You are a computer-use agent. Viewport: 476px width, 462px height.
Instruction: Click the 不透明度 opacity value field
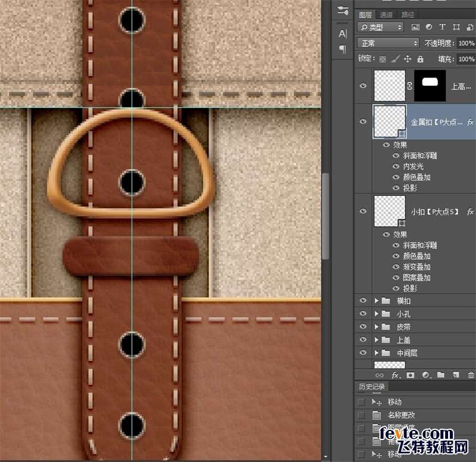(466, 43)
